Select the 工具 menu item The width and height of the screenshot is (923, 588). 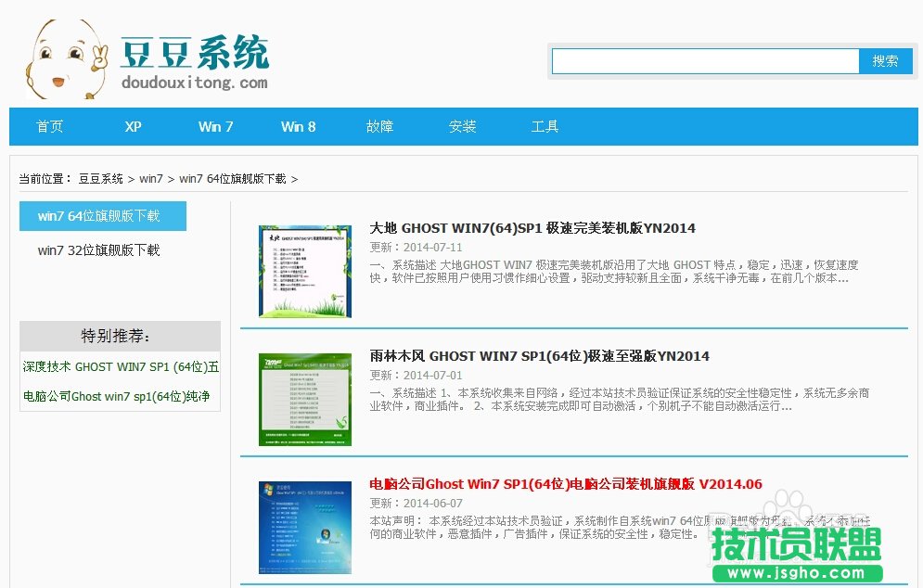[x=545, y=127]
